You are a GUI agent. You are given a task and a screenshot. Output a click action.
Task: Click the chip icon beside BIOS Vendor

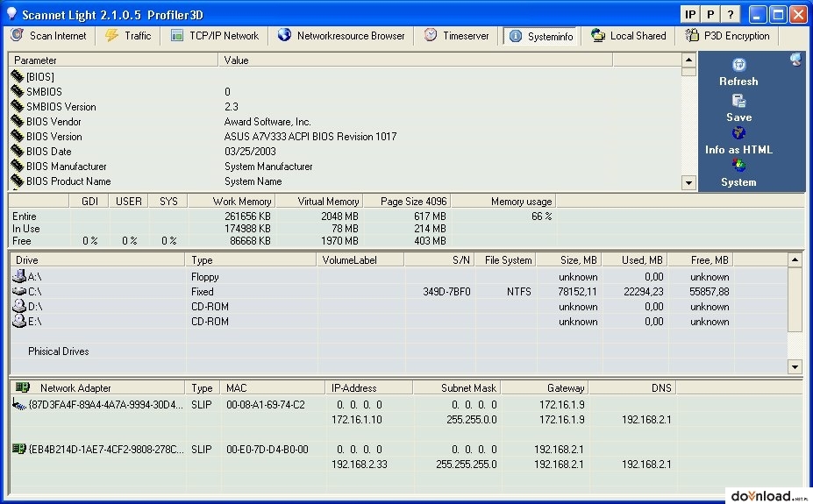click(x=18, y=121)
